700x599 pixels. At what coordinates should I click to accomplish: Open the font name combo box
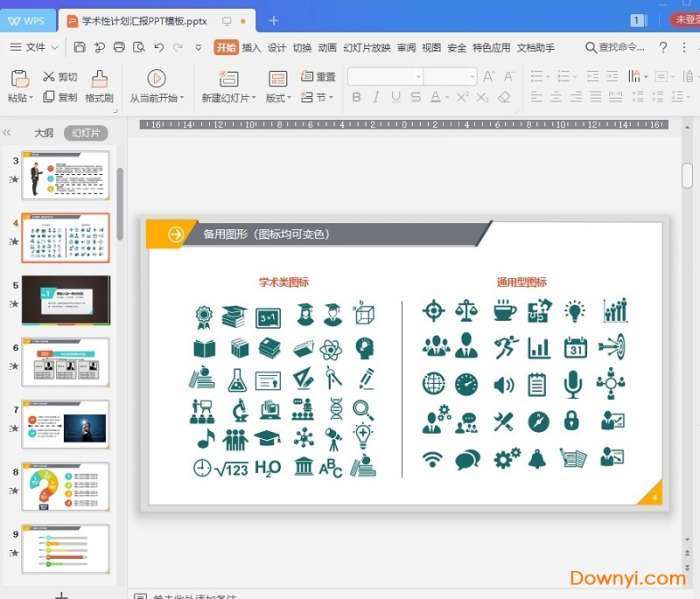[x=386, y=76]
